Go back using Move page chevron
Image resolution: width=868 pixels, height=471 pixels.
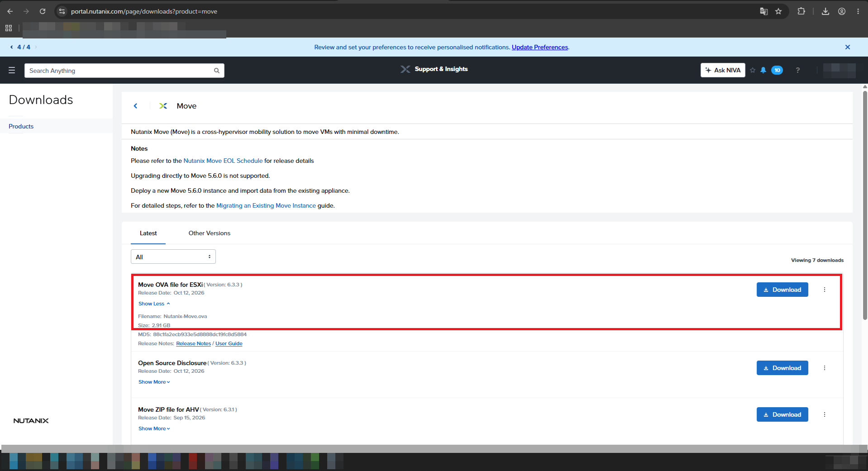(x=135, y=106)
